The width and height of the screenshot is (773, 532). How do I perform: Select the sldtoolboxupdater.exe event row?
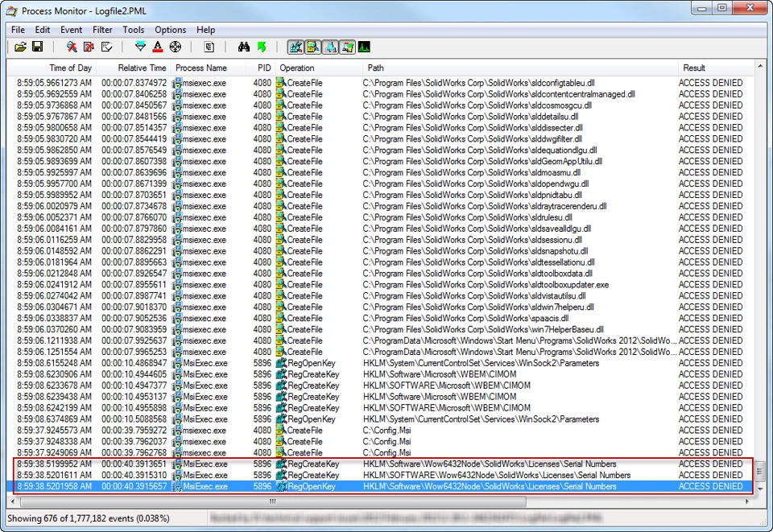click(x=379, y=285)
